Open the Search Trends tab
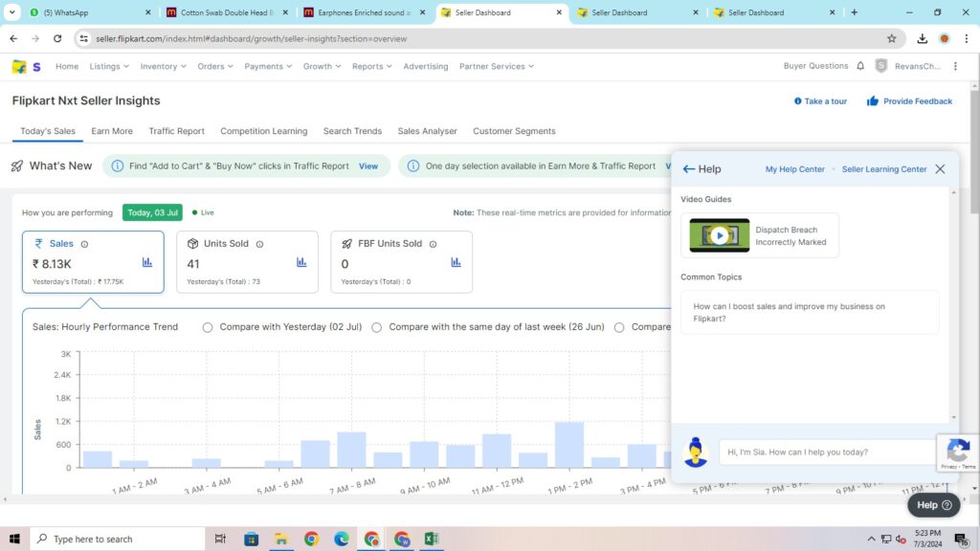Image resolution: width=980 pixels, height=551 pixels. click(x=352, y=131)
